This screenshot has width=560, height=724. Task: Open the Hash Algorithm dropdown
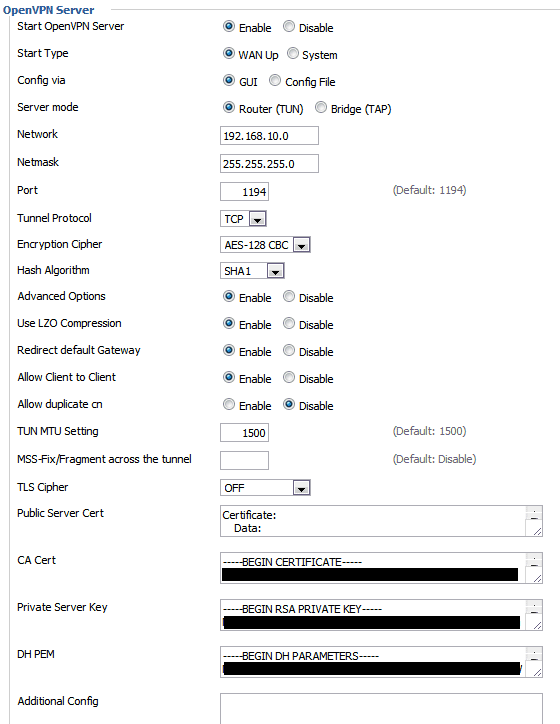252,271
